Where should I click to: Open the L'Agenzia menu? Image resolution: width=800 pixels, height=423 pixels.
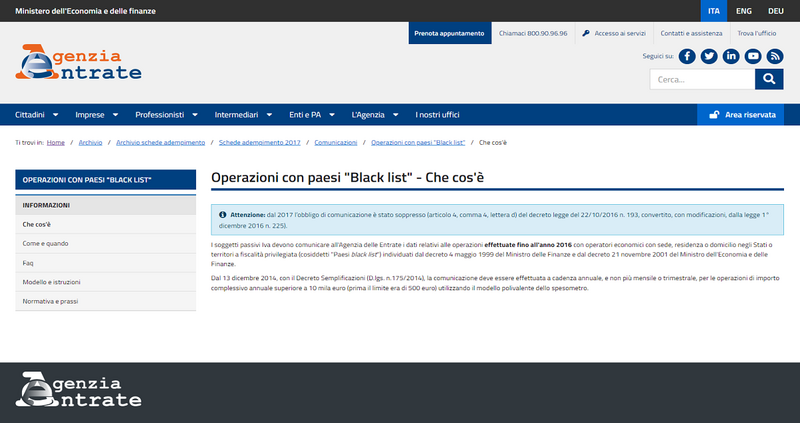[x=368, y=115]
